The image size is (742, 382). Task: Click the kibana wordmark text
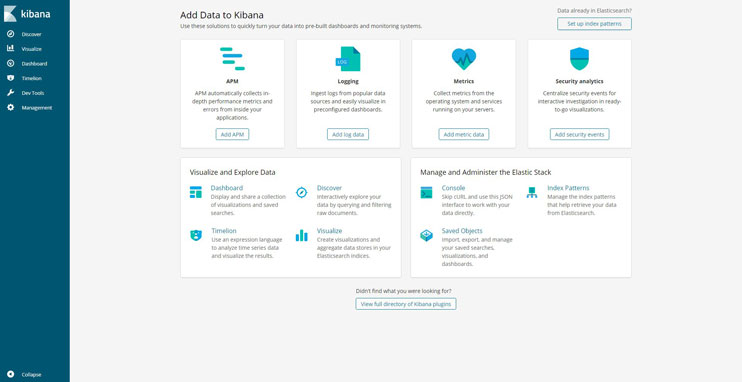coord(35,14)
